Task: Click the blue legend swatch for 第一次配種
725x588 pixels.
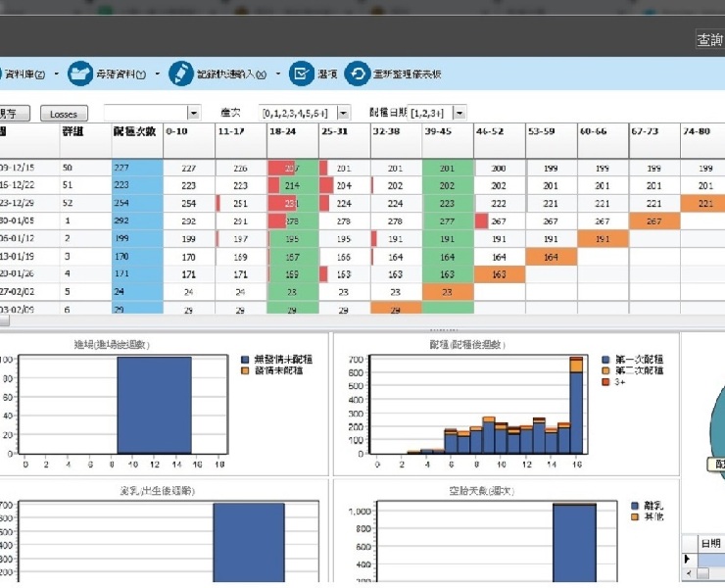Action: [x=607, y=360]
